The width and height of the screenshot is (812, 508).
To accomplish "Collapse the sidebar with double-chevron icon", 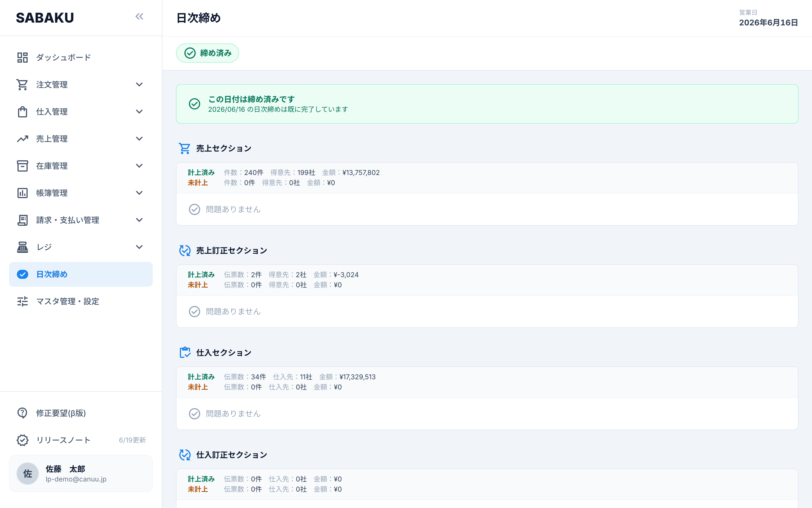I will [139, 16].
